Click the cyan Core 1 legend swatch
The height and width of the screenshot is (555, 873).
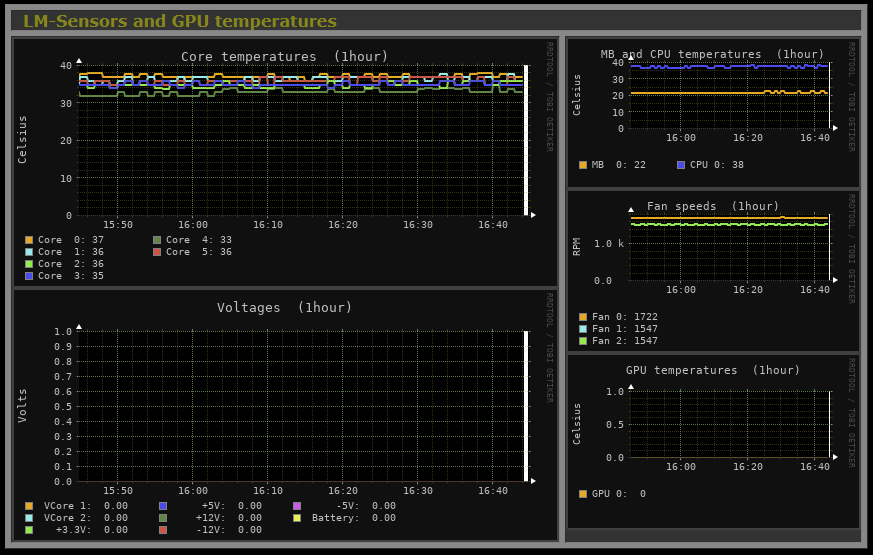coord(29,252)
